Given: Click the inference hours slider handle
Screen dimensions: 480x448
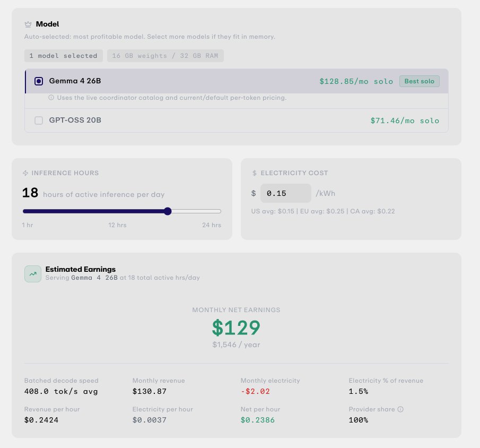Looking at the screenshot, I should tap(168, 211).
